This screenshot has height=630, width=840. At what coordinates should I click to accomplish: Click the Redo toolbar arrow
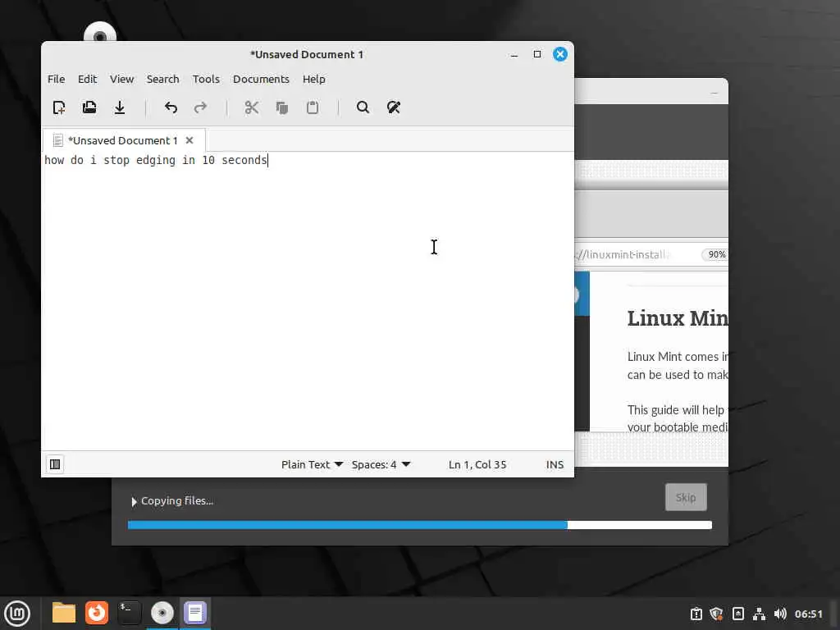pos(200,107)
